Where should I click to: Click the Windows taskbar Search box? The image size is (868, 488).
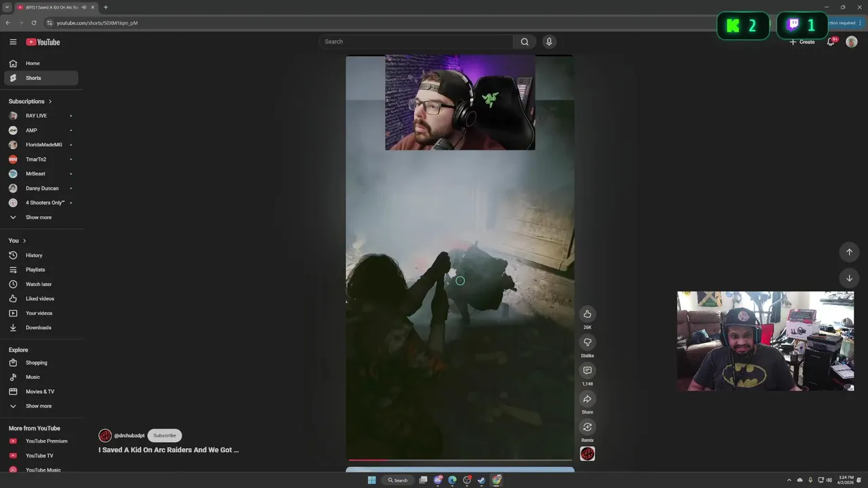397,481
